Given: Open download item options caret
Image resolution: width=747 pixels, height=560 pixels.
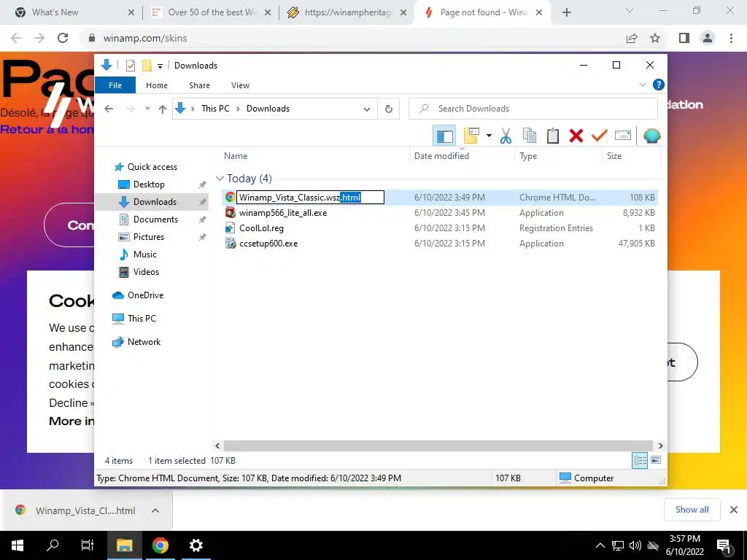Looking at the screenshot, I should pos(155,510).
